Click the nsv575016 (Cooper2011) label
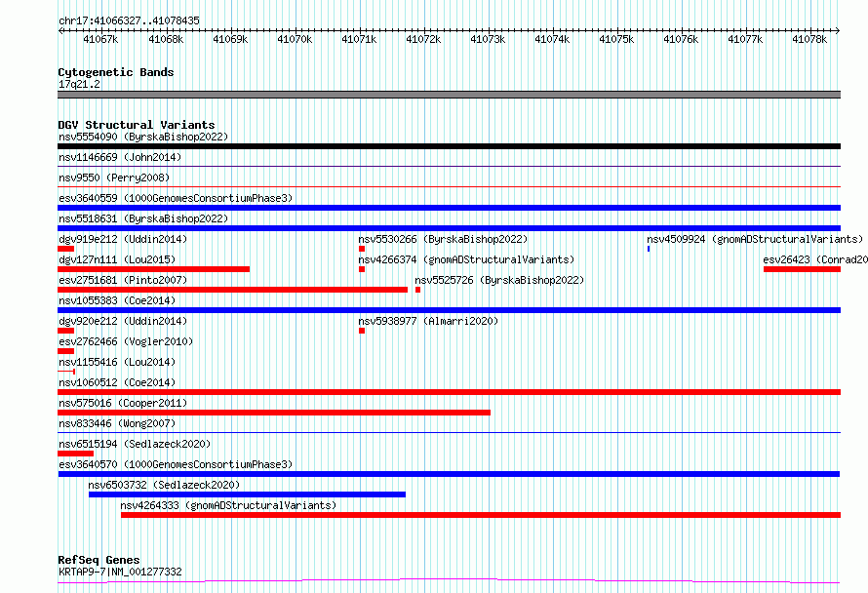 [x=123, y=403]
